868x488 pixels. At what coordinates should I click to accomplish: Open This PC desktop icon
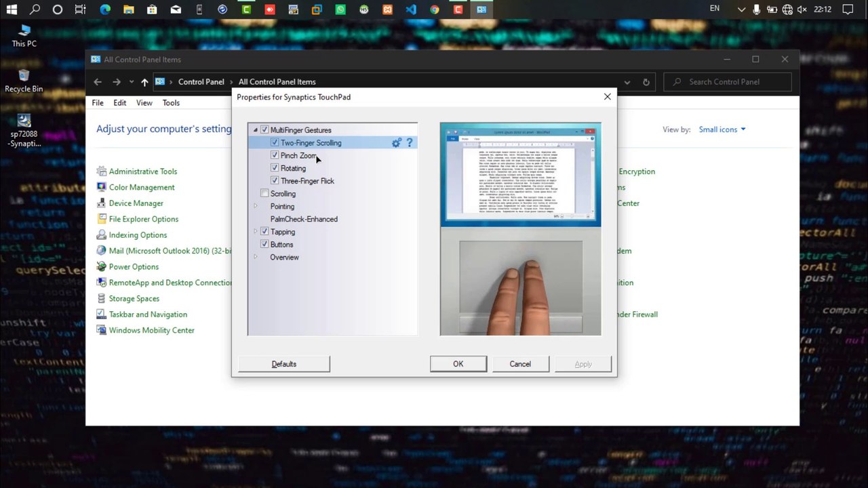[x=24, y=36]
